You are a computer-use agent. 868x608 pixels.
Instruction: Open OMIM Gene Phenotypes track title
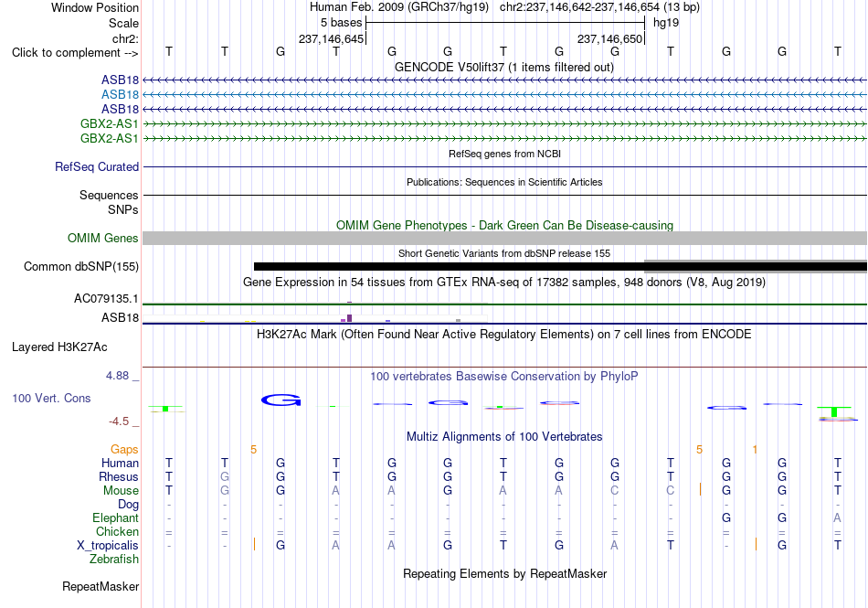(504, 225)
